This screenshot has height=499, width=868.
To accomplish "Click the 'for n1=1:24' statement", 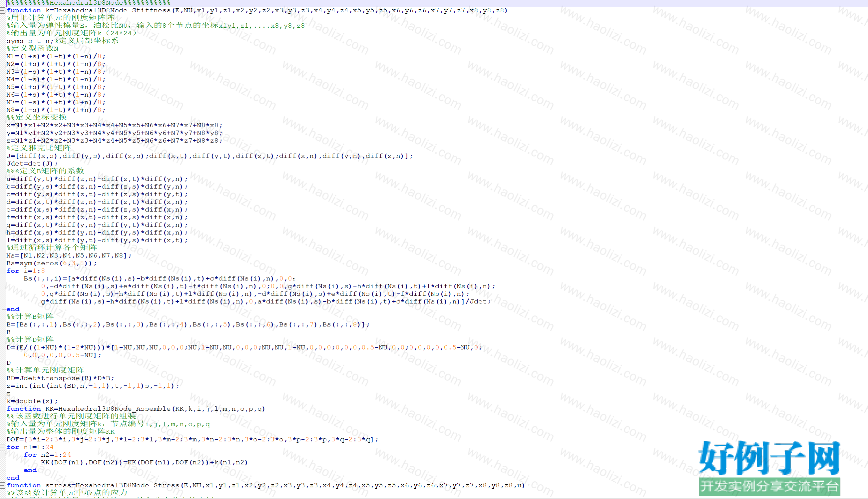I will point(30,447).
